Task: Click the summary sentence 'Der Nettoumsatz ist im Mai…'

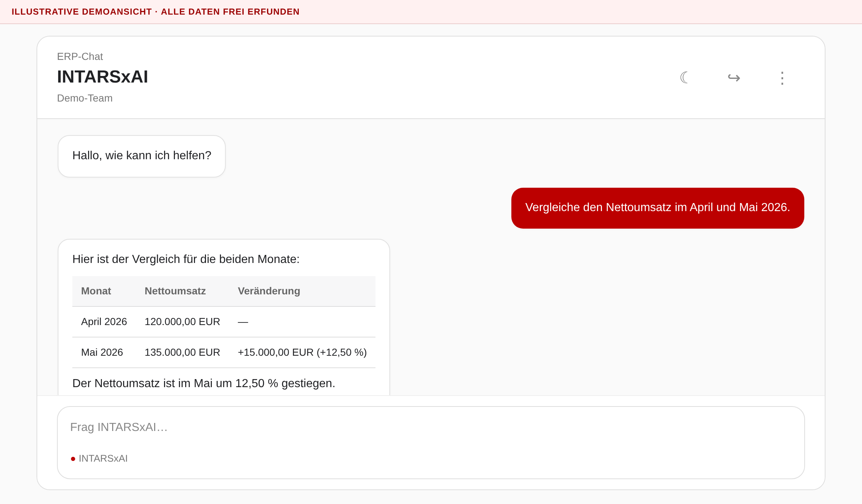Action: click(204, 383)
